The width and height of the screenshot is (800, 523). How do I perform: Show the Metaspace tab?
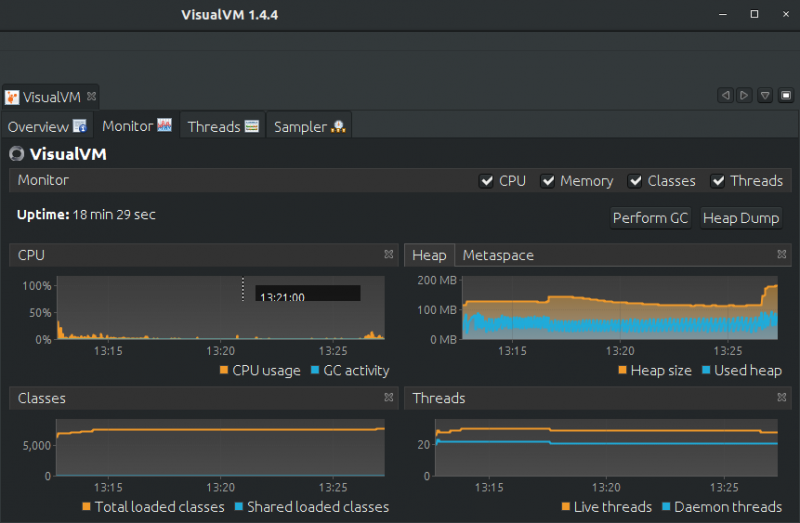[498, 255]
